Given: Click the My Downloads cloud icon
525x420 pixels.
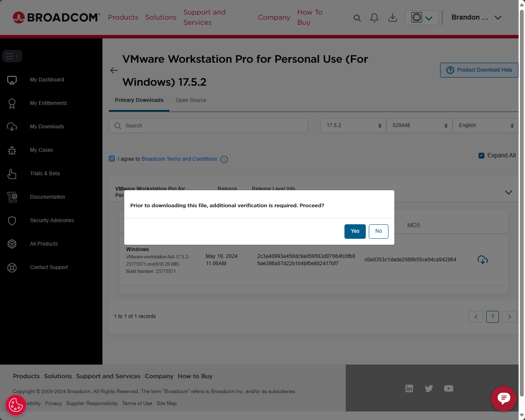Looking at the screenshot, I should [12, 127].
